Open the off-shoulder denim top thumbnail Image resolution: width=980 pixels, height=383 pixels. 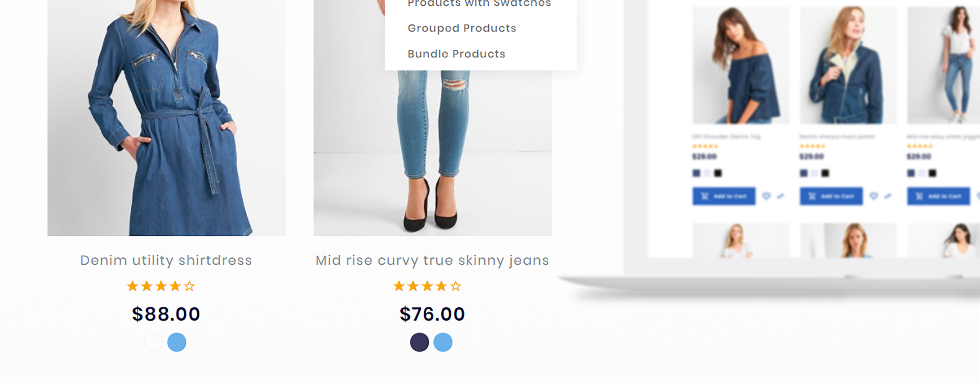pyautogui.click(x=741, y=65)
